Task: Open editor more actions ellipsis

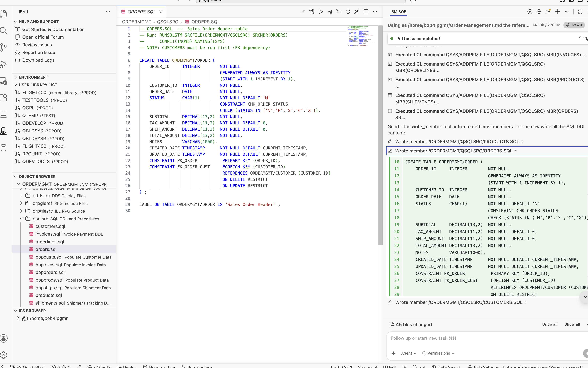Action: [375, 12]
